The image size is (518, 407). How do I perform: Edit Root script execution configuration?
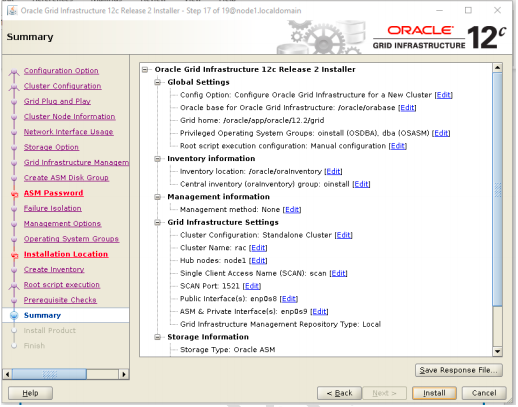398,146
